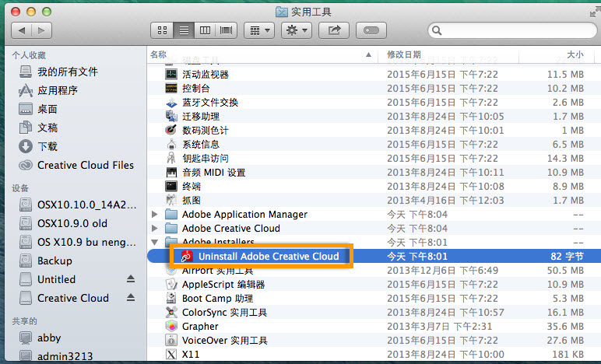Select ColorSync 实用工具
The height and width of the screenshot is (364, 601).
click(x=225, y=313)
